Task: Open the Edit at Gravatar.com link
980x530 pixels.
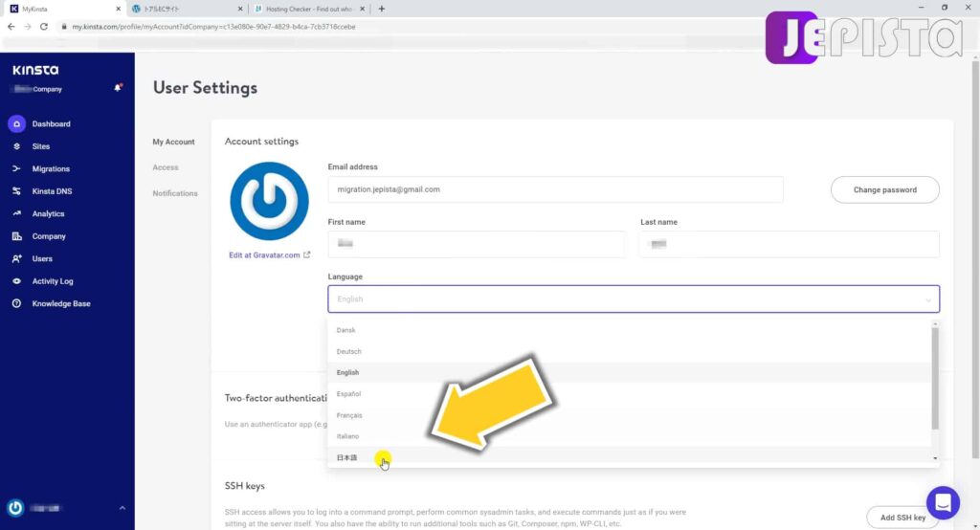Action: tap(264, 255)
